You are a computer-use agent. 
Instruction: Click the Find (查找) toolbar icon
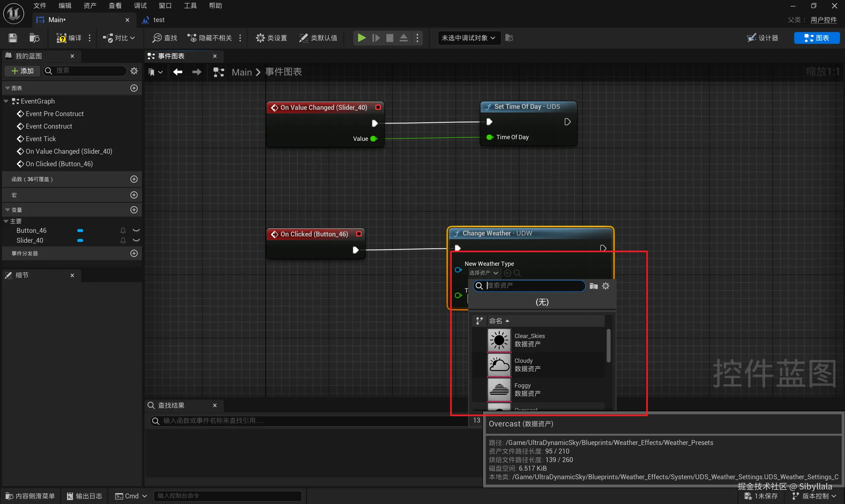(165, 38)
